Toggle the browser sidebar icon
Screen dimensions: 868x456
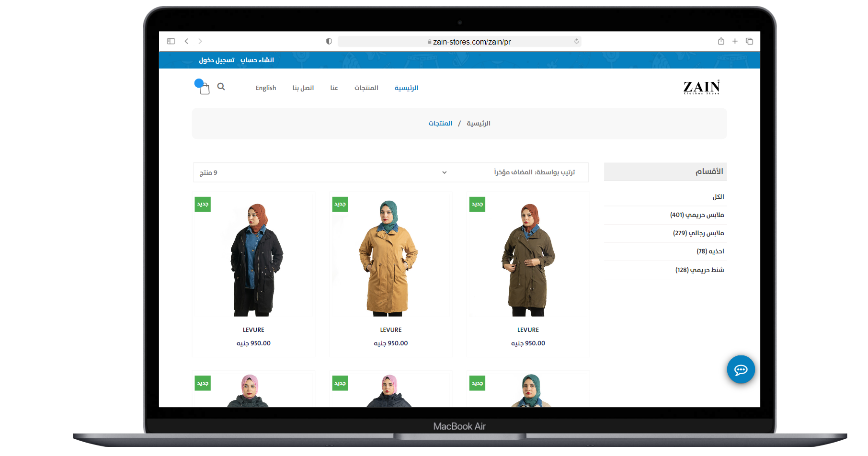tap(171, 41)
